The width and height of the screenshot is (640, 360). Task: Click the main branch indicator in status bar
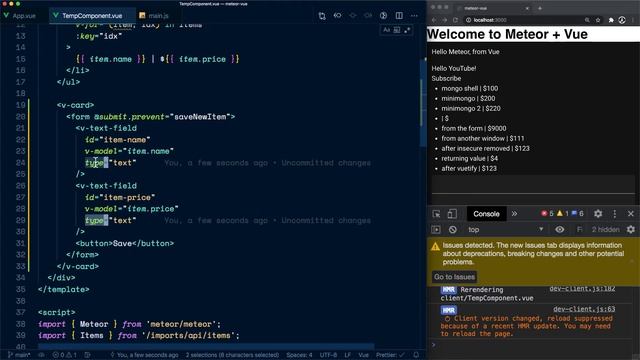tap(19, 355)
